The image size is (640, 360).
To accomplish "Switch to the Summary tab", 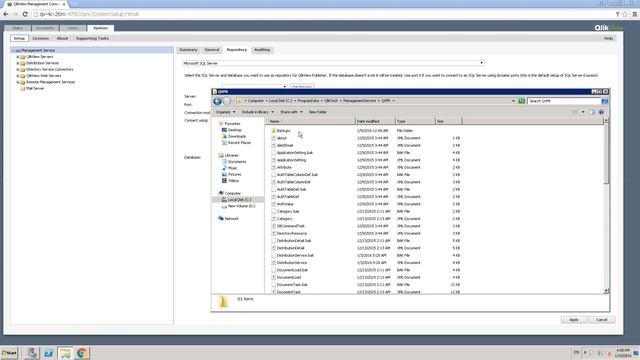I will 188,50.
